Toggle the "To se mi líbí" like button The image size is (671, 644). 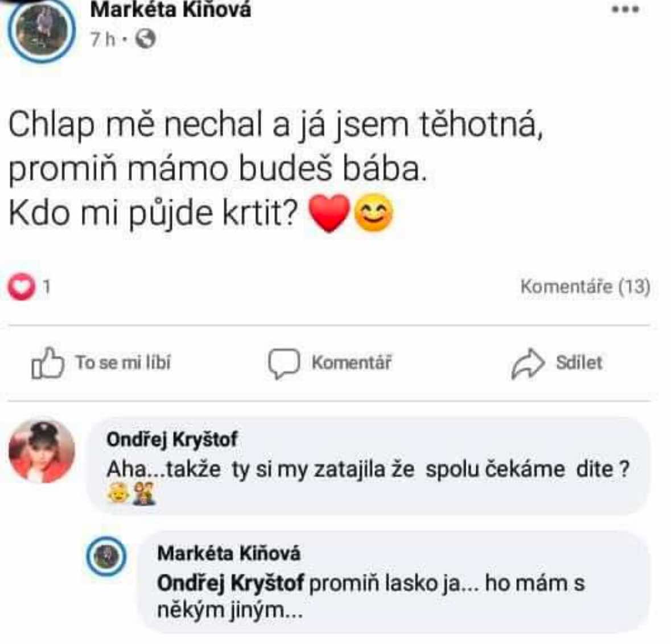(x=101, y=363)
